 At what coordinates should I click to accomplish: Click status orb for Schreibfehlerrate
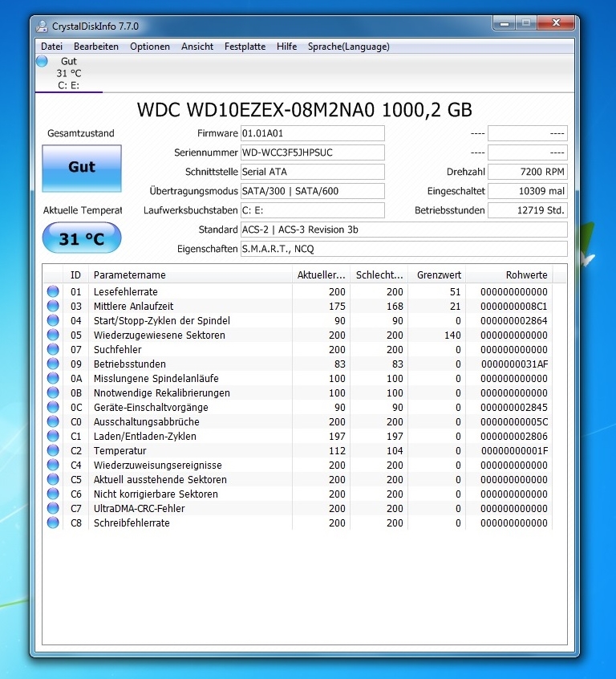(53, 522)
